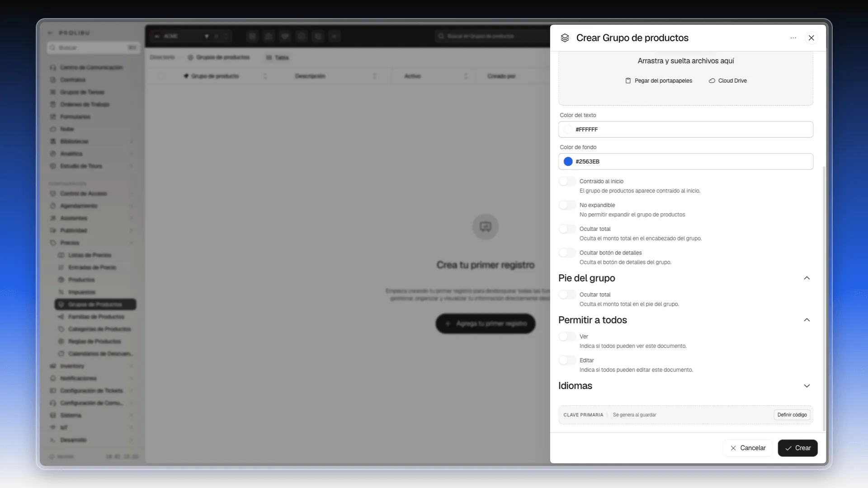Turn on Ocultar total for group header
The height and width of the screenshot is (488, 868).
point(567,229)
